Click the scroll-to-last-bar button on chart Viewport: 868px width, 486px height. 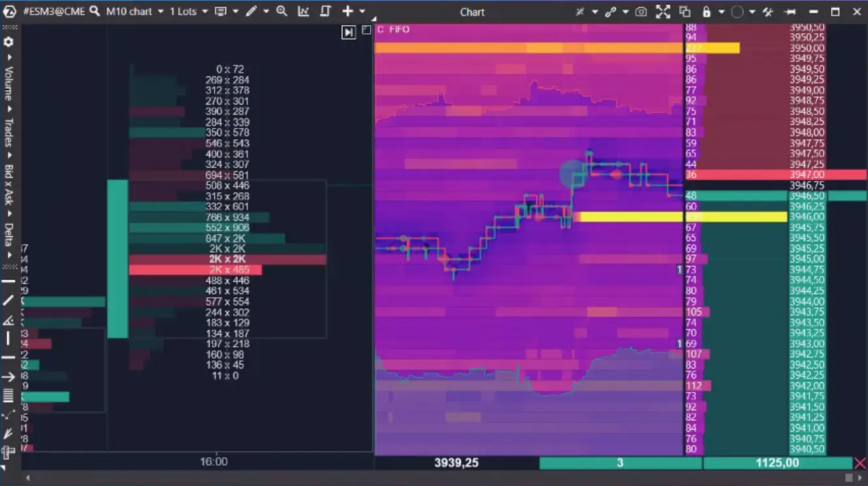point(348,32)
